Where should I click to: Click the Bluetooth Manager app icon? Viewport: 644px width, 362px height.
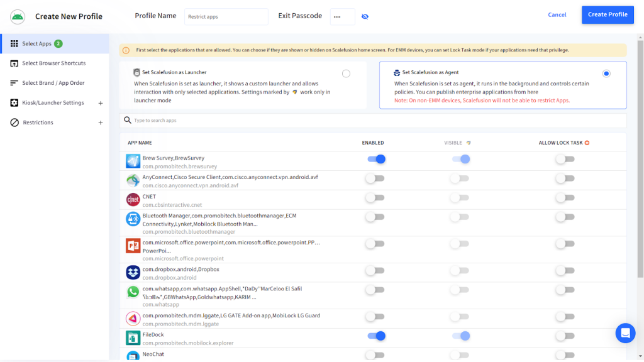click(x=133, y=219)
